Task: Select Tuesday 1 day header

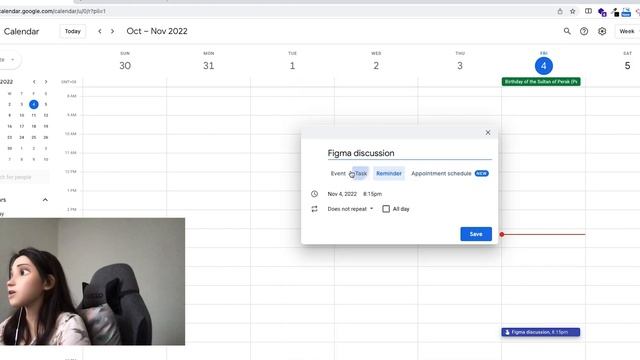Action: click(292, 66)
